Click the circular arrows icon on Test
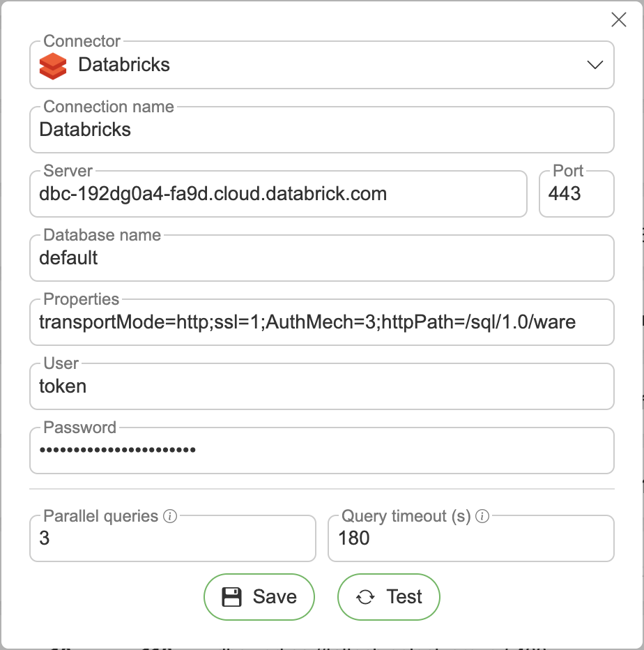Image resolution: width=644 pixels, height=650 pixels. click(365, 597)
